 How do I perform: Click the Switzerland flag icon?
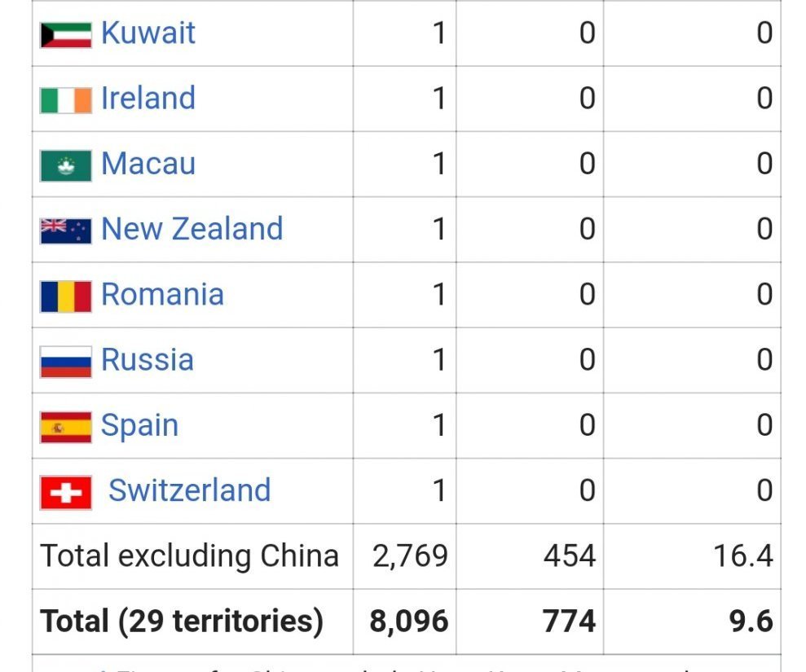65,492
